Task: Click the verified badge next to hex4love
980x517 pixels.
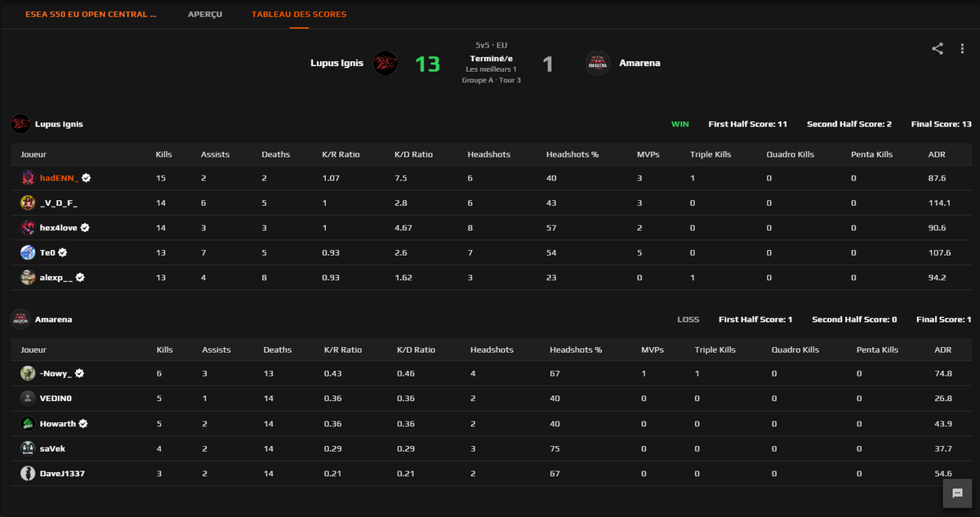Action: (x=85, y=228)
